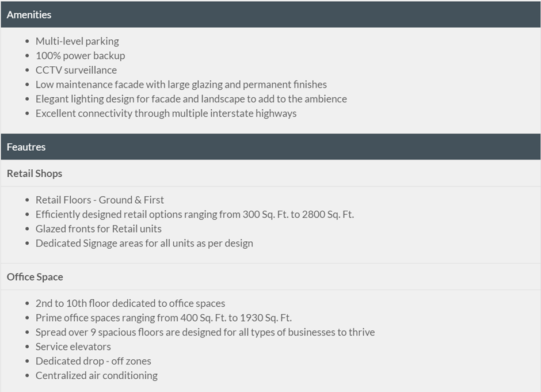The height and width of the screenshot is (392, 541).
Task: Click the Multi-level parking item
Action: 77,41
